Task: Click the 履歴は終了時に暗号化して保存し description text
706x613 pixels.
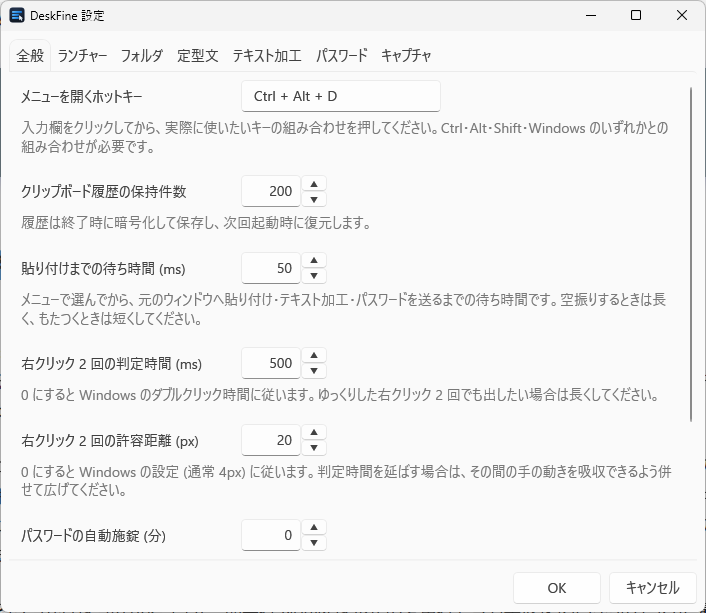Action: (x=196, y=223)
